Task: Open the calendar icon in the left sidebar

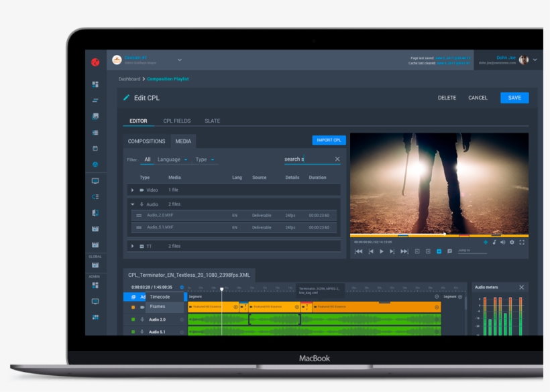Action: 95,148
